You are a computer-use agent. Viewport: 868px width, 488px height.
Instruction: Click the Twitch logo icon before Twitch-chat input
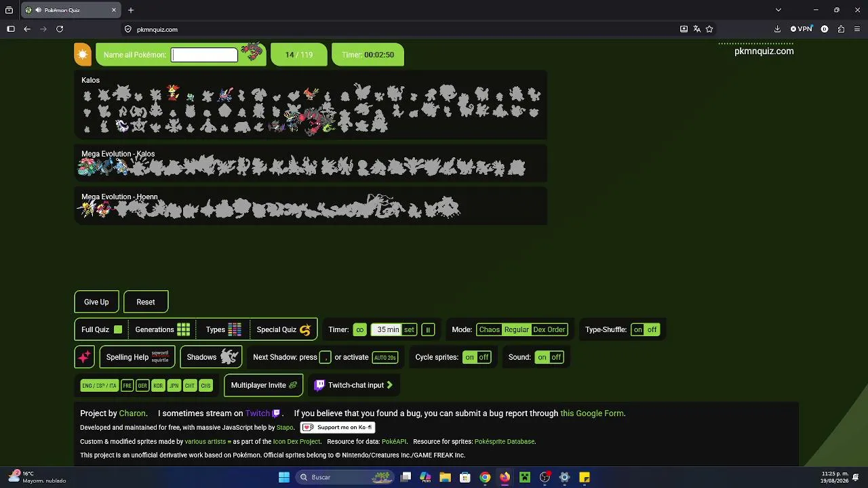[319, 385]
